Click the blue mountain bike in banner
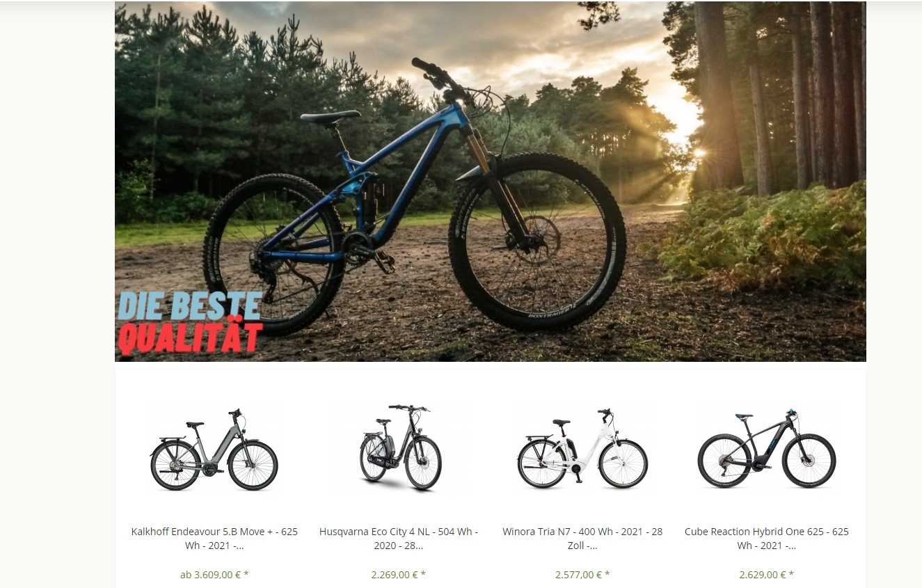Screen dimensions: 922x588 pyautogui.click(x=414, y=195)
